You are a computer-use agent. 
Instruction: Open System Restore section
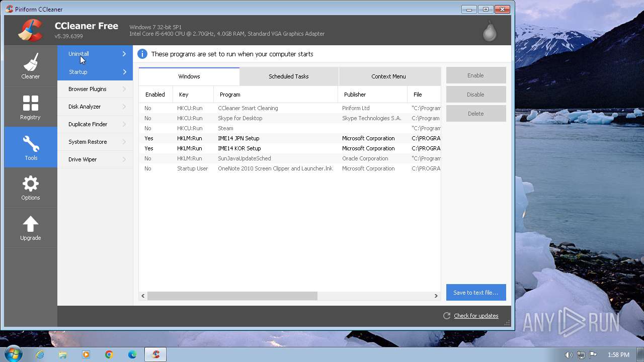tap(95, 142)
